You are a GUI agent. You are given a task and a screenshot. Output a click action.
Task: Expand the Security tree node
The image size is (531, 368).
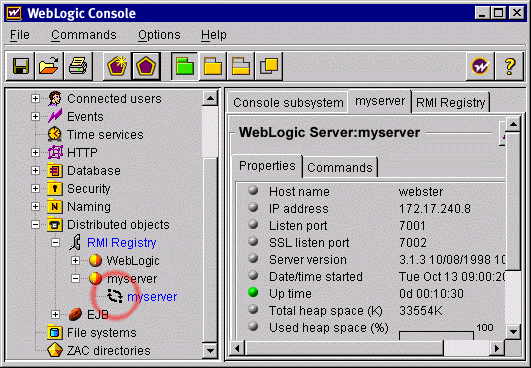pyautogui.click(x=35, y=188)
